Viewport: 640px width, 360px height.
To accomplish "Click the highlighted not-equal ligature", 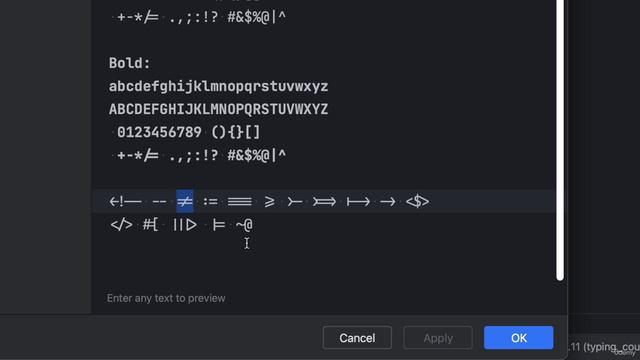I will 185,201.
